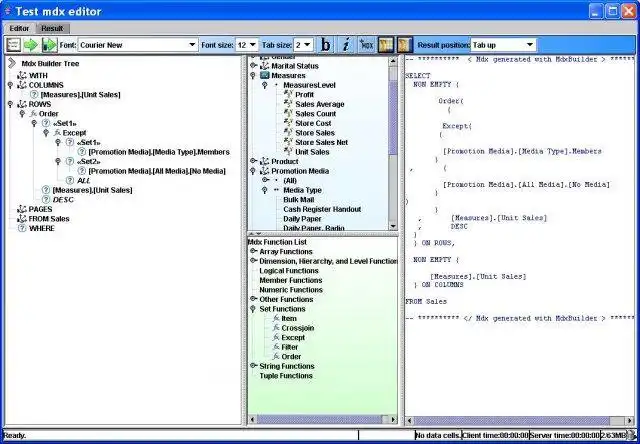
Task: Click the Product dimension icon
Action: click(x=264, y=162)
